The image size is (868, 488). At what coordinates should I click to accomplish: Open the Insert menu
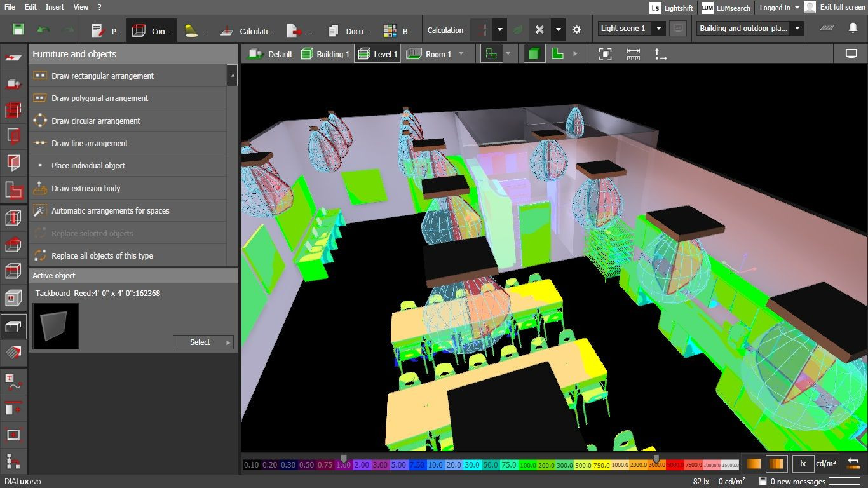[x=55, y=7]
